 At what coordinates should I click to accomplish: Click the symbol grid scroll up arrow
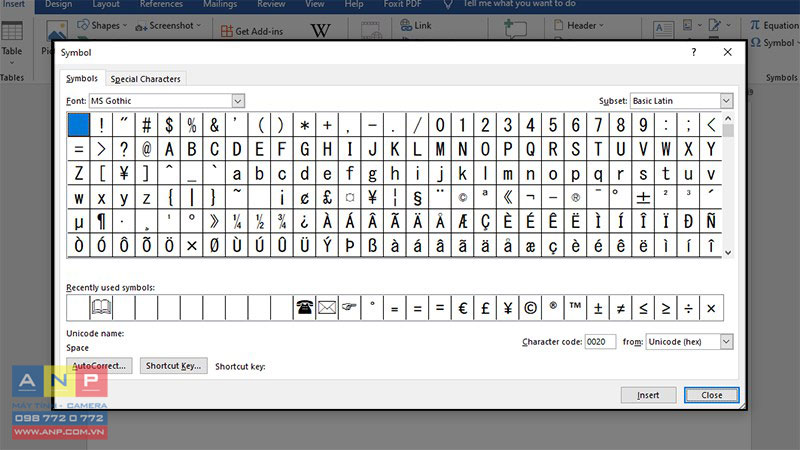point(728,118)
